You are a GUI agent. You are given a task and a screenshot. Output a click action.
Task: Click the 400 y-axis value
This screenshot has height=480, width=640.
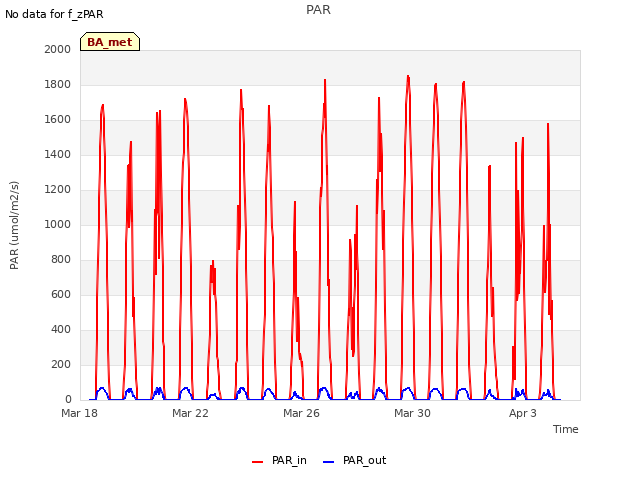coord(61,329)
